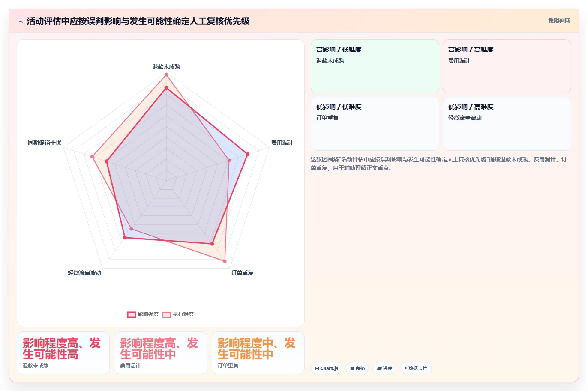Image resolution: width=588 pixels, height=391 pixels.
Task: Click the 订单重复 radar axis label
Action: pyautogui.click(x=242, y=273)
